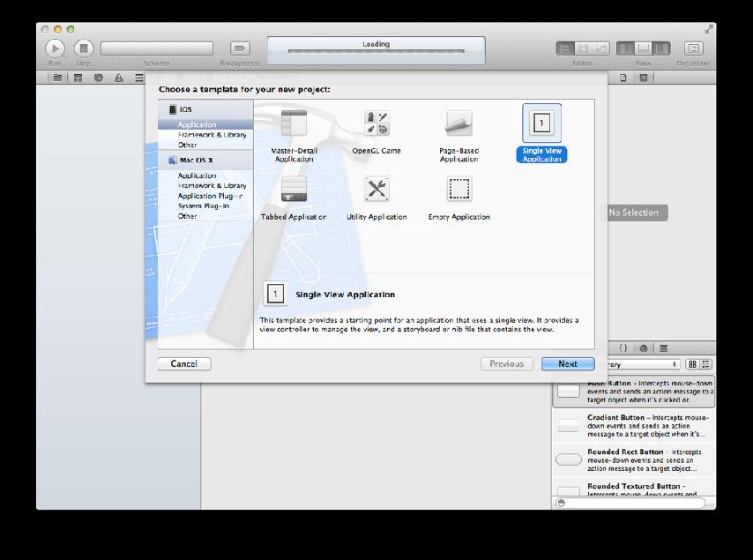Select Mac OS X Other category
The width and height of the screenshot is (753, 560).
pos(205,216)
